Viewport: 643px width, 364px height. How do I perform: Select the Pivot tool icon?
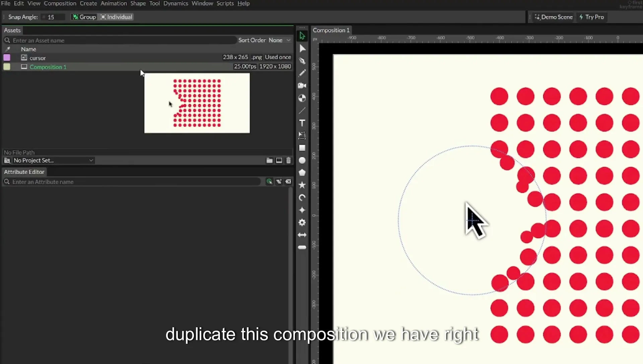302,98
